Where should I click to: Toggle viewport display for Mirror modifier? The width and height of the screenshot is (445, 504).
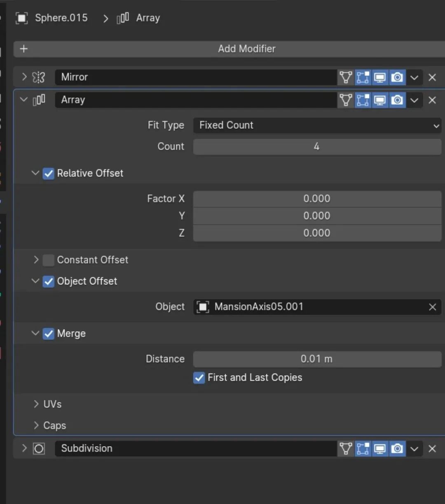(x=380, y=77)
